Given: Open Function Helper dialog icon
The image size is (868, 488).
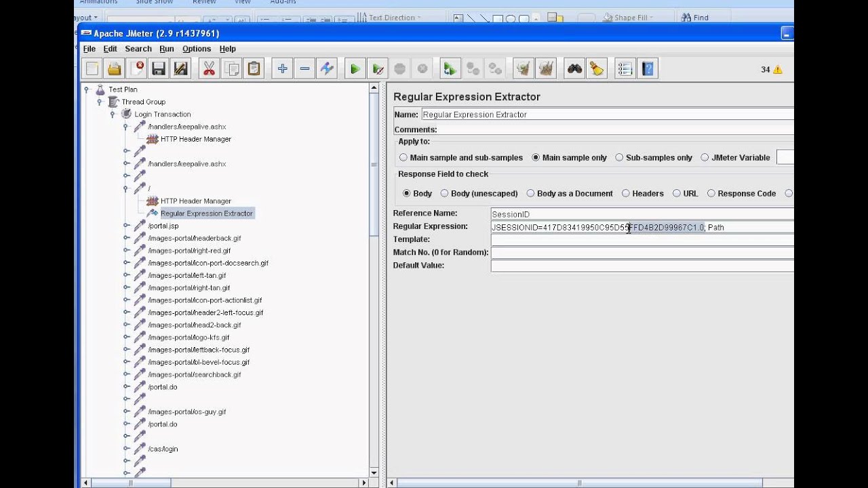Looking at the screenshot, I should coord(625,68).
